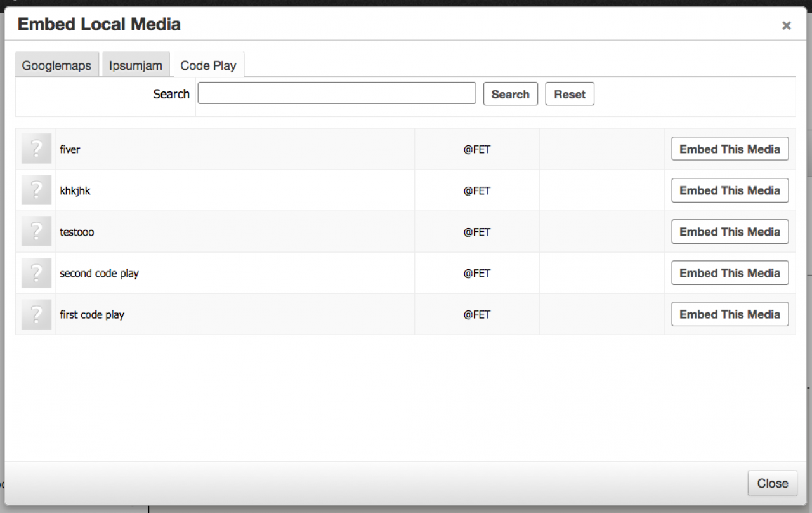Focus the Search text field
The image size is (812, 513).
coord(336,93)
